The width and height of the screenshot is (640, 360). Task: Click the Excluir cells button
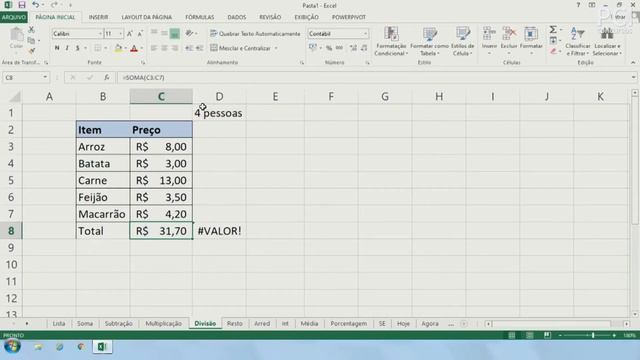point(509,41)
